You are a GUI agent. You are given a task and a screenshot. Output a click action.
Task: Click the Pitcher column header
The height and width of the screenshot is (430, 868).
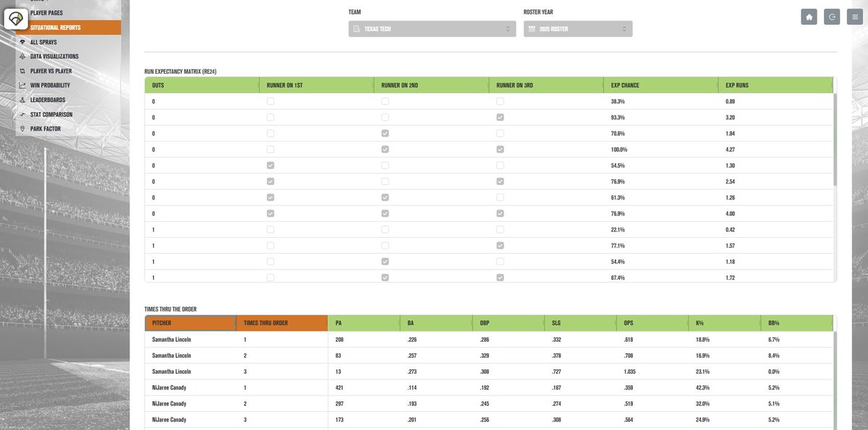pyautogui.click(x=190, y=323)
